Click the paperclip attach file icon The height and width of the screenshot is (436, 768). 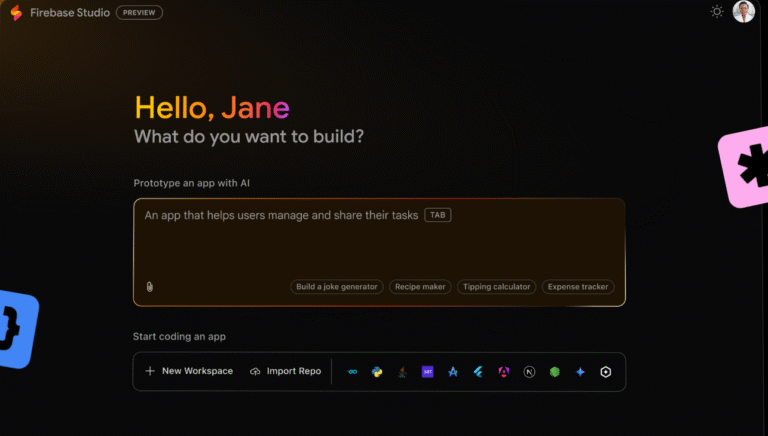[150, 287]
